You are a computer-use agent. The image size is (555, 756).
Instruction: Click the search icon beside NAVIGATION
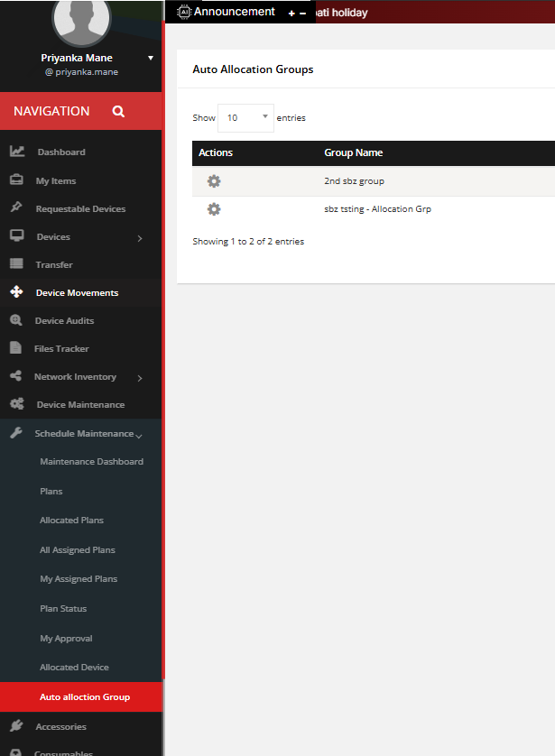pos(118,112)
